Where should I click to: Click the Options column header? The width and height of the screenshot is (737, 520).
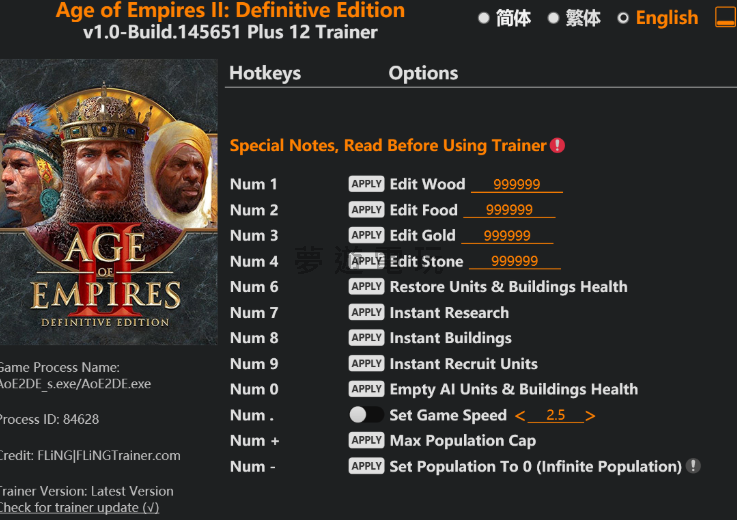tap(423, 73)
